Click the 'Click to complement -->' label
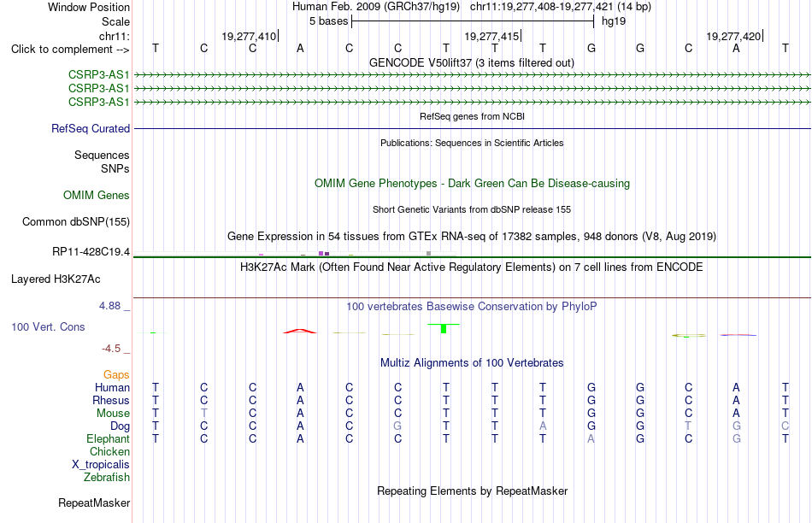812x523 pixels. (x=70, y=50)
